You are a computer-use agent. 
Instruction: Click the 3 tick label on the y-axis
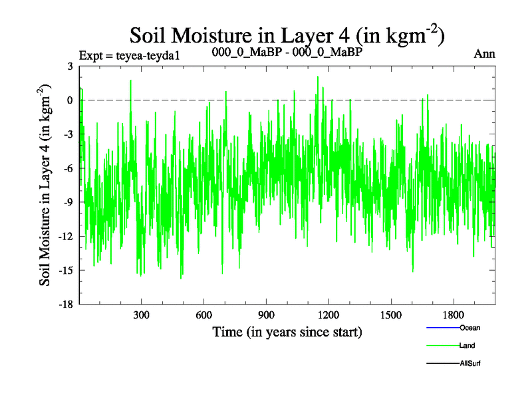(x=70, y=66)
